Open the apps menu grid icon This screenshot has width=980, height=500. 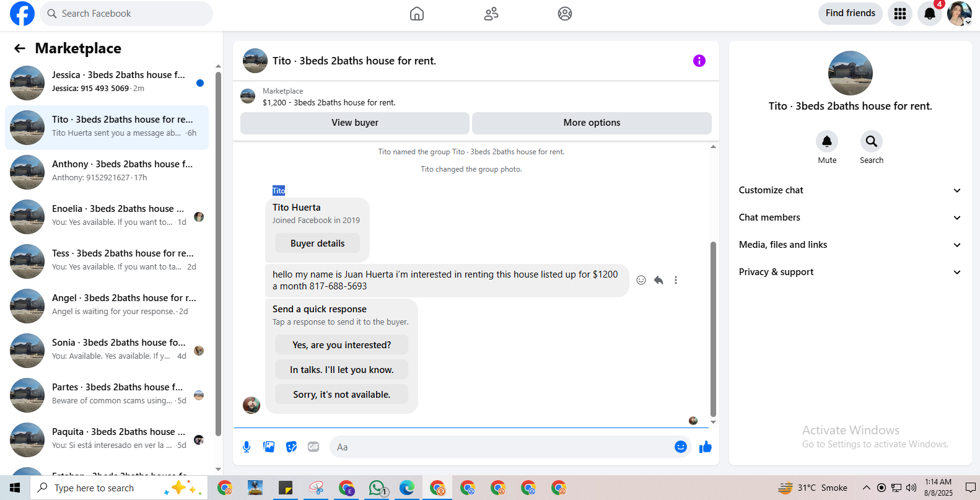tap(900, 14)
